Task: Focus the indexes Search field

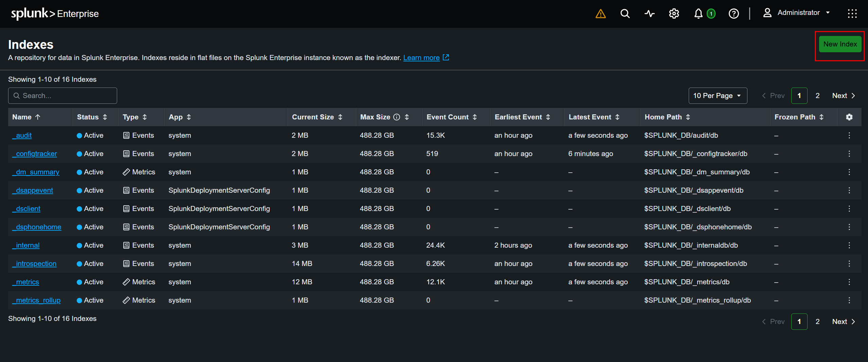Action: [x=62, y=96]
